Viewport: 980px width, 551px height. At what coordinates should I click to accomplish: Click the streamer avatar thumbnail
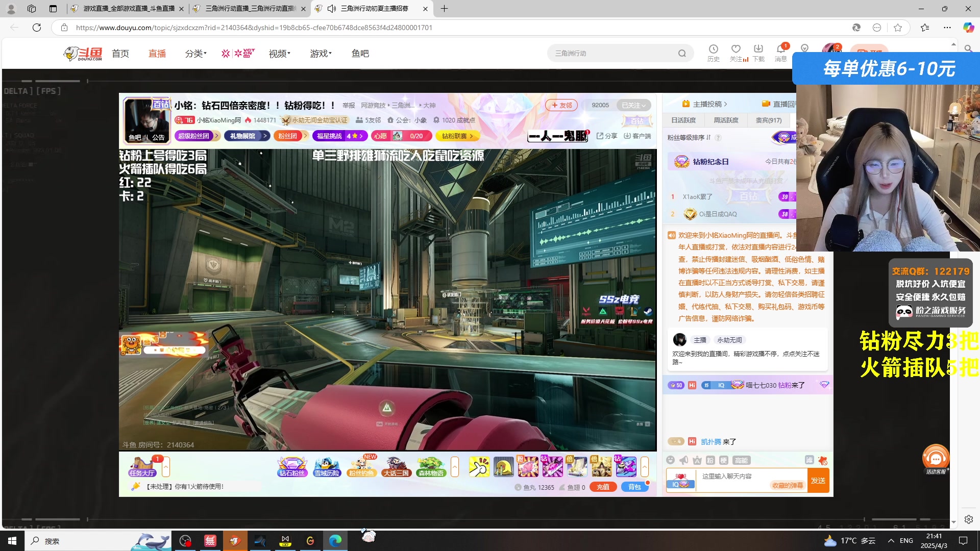pos(148,121)
